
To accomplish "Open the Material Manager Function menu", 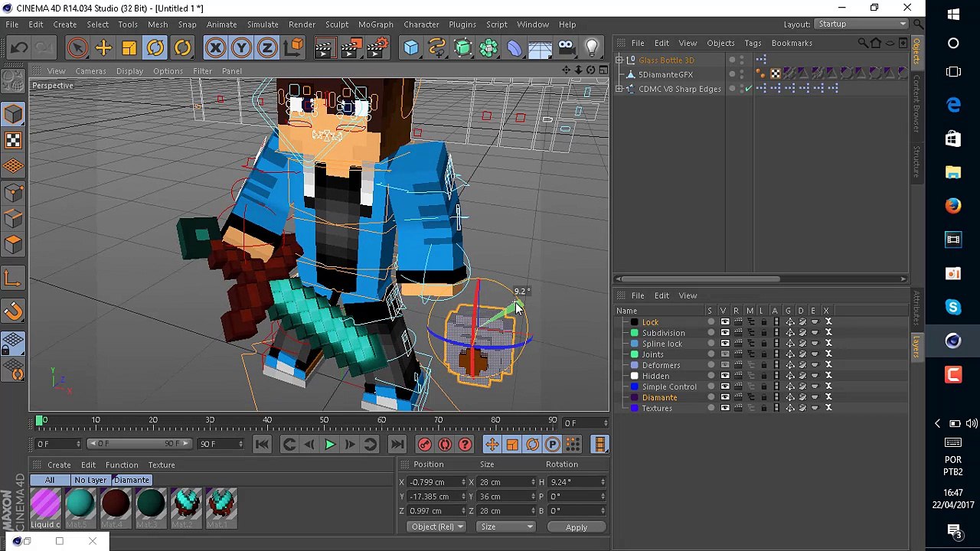I will point(122,465).
